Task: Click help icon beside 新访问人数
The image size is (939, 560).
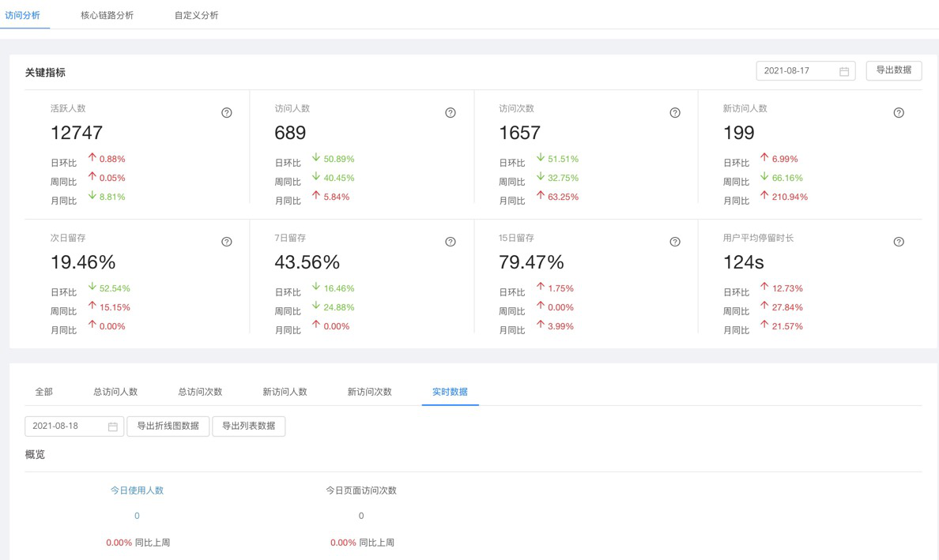Action: [x=899, y=113]
